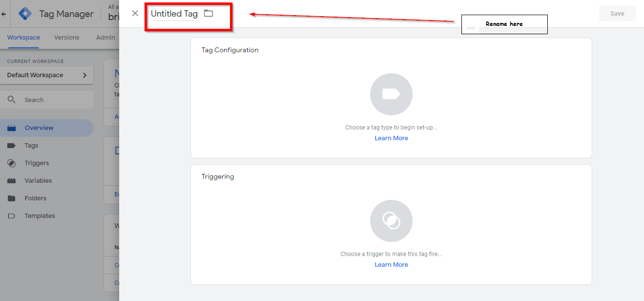Screen dimensions: 644x301
Task: Open Learn More under Triggering
Action: coord(391,264)
